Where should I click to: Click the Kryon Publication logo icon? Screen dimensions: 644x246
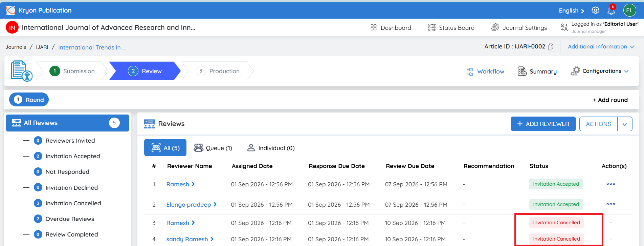tap(10, 11)
